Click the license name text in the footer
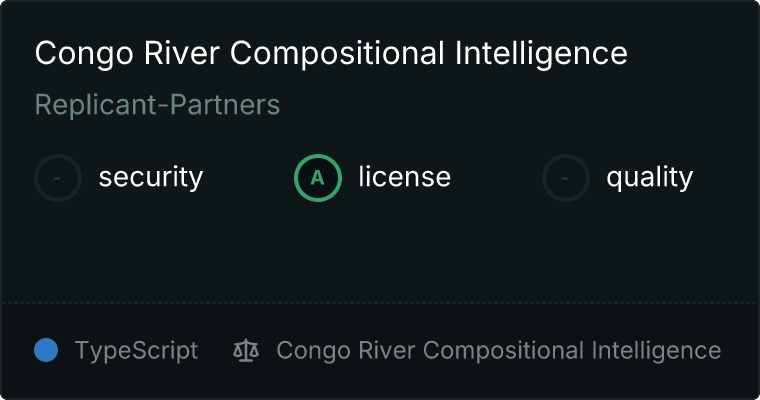 tap(498, 350)
